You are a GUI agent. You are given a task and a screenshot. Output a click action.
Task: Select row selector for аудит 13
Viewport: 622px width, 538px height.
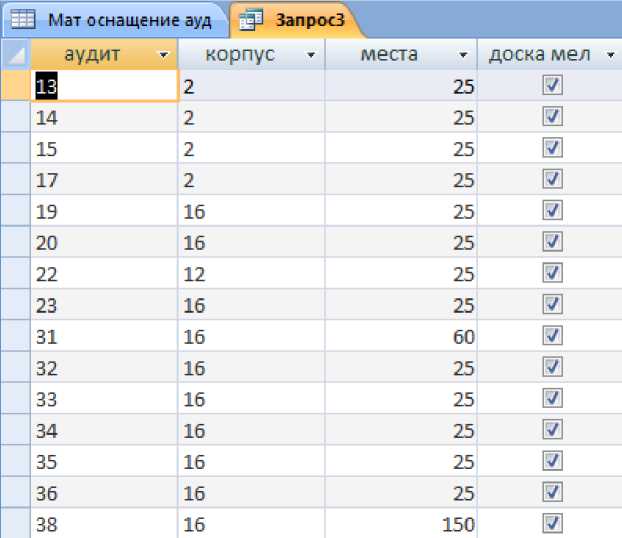(x=16, y=86)
